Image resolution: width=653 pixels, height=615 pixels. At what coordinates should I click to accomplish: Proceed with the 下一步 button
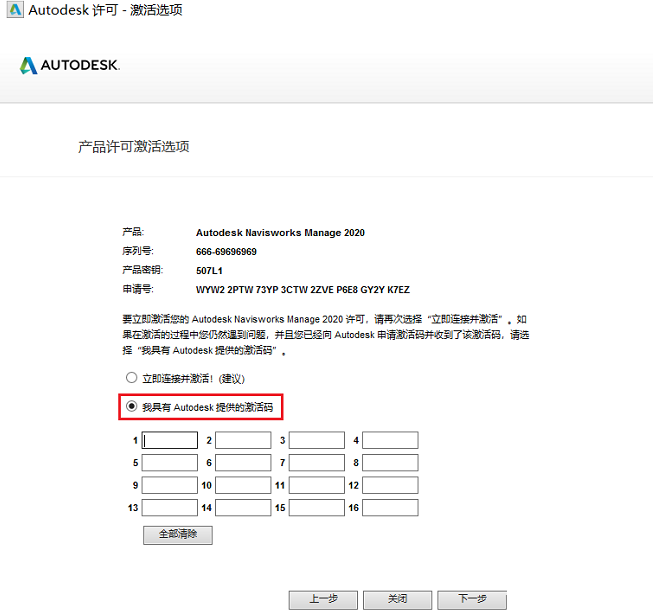(472, 600)
